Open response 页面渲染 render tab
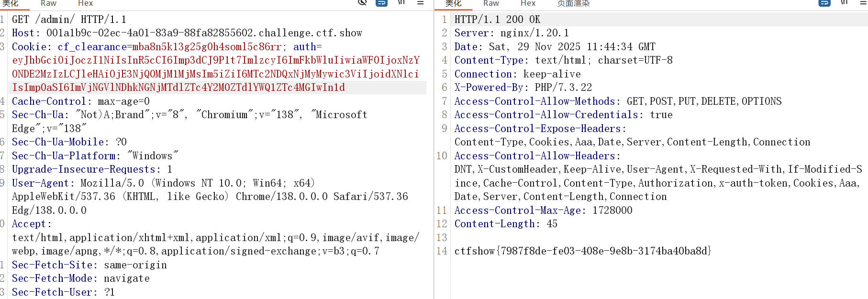 point(573,3)
